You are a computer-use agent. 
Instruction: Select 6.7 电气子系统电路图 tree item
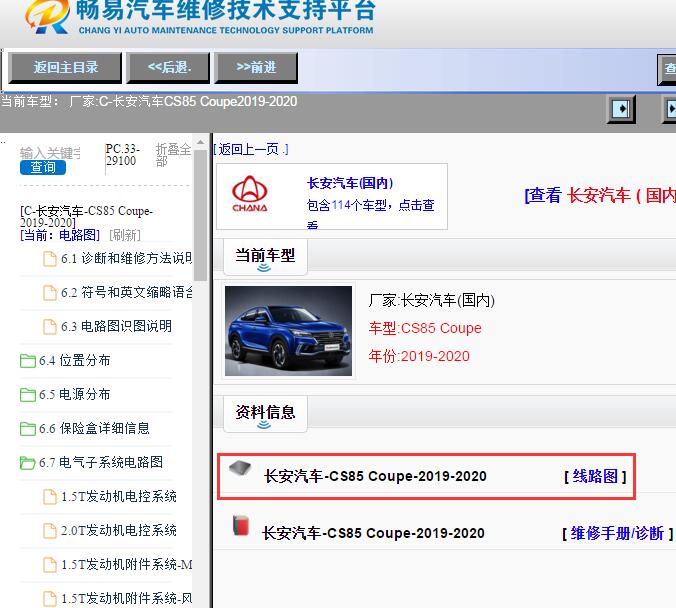tap(101, 463)
